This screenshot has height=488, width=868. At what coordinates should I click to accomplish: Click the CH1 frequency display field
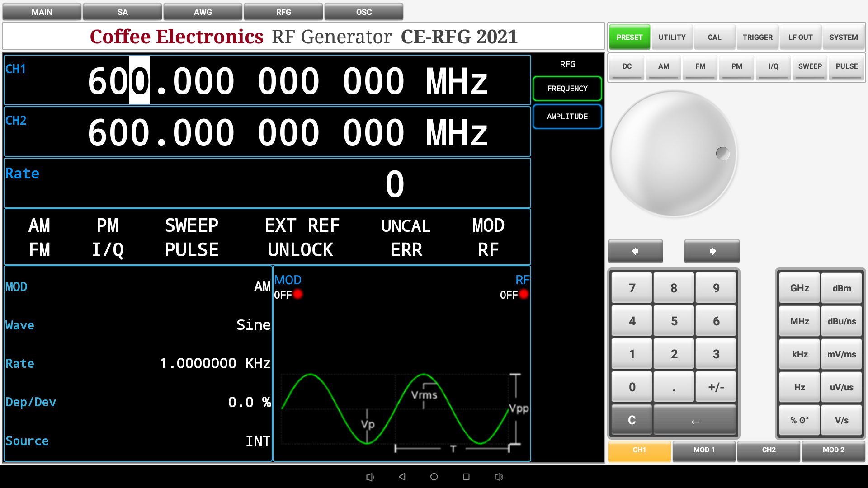click(267, 80)
